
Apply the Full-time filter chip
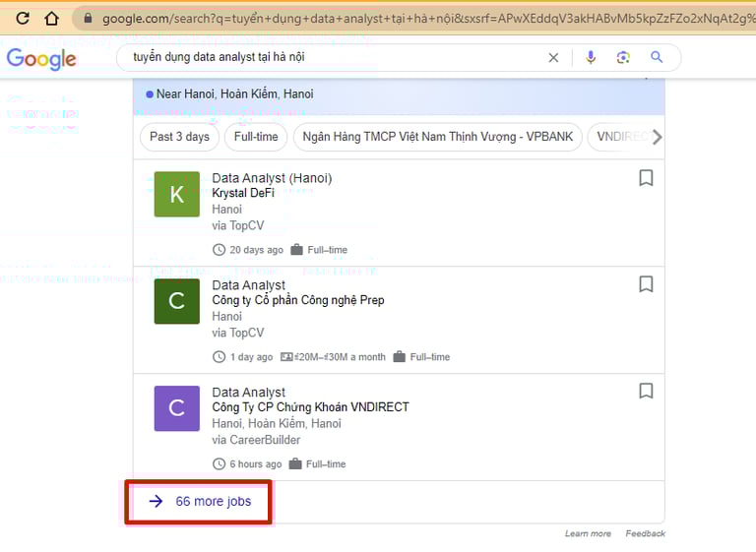[256, 137]
